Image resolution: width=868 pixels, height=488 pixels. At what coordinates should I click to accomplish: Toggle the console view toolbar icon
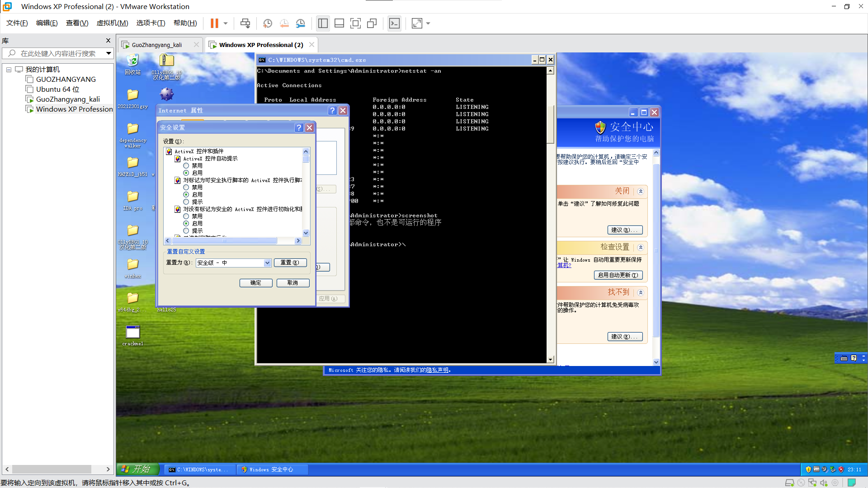pyautogui.click(x=394, y=23)
